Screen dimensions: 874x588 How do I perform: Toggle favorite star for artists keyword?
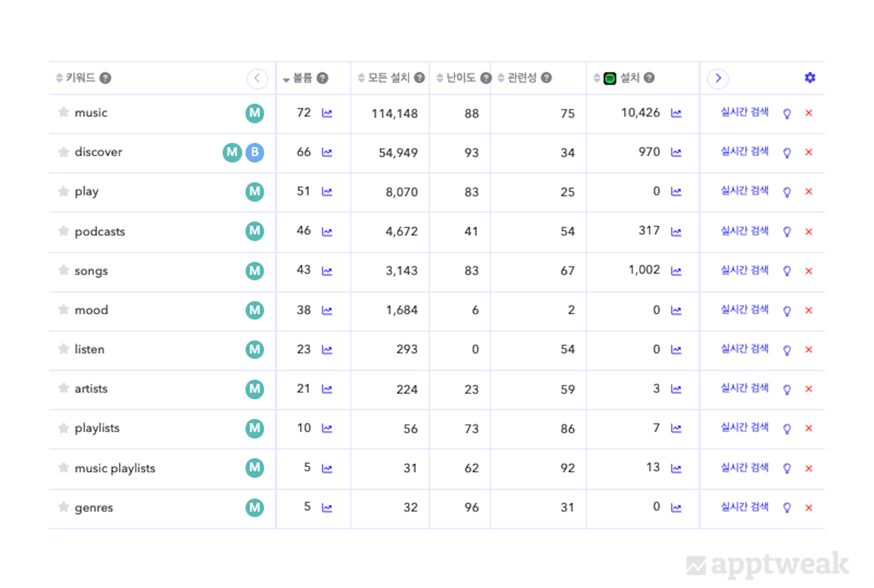(x=64, y=388)
